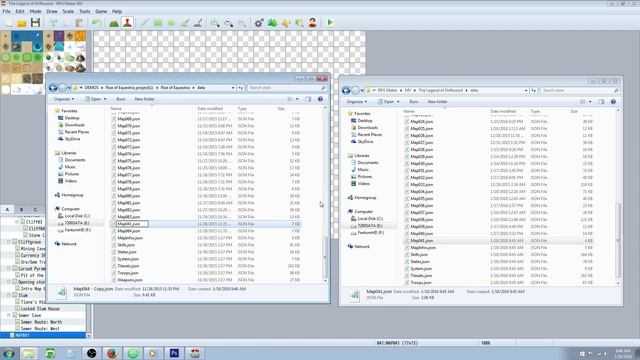Image resolution: width=640 pixels, height=360 pixels.
Task: Click the Open Project folder icon
Action: coord(22,23)
